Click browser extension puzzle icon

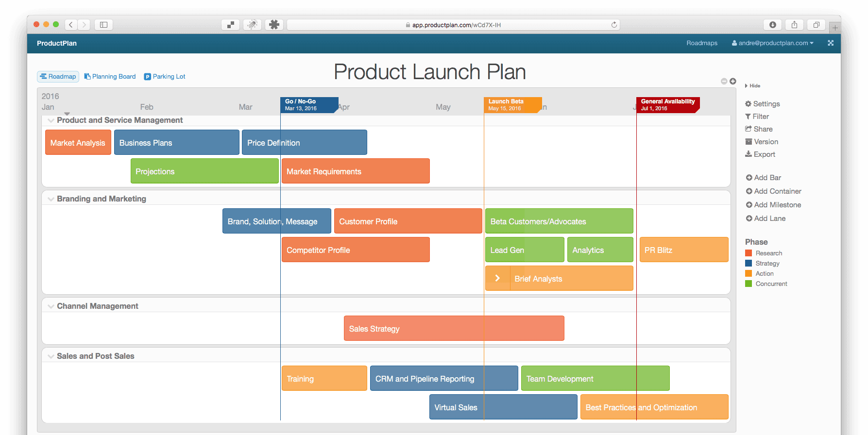point(274,25)
